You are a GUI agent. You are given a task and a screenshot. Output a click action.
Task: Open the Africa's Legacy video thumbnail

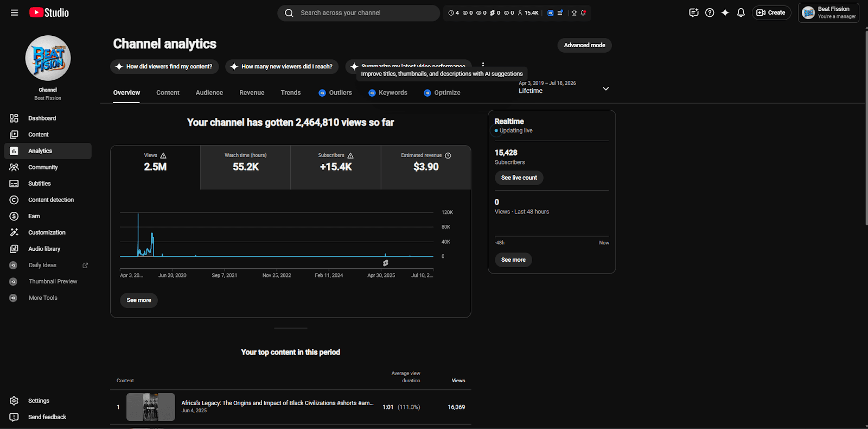[x=151, y=407]
